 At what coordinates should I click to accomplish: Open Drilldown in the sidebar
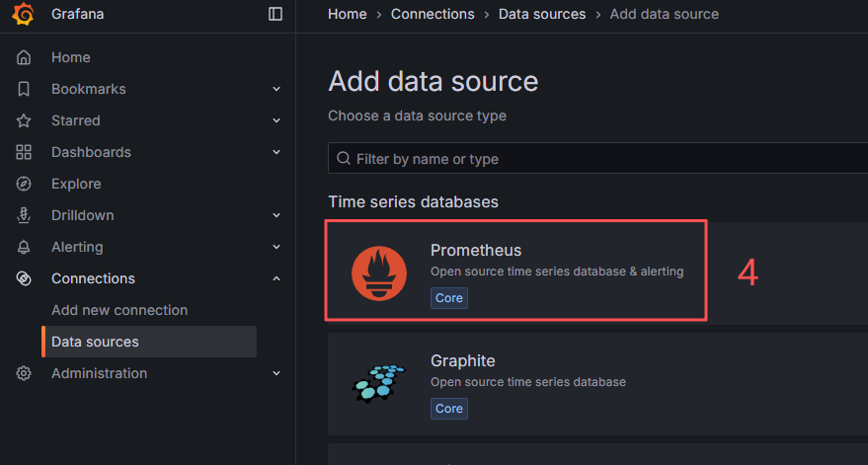pos(83,215)
